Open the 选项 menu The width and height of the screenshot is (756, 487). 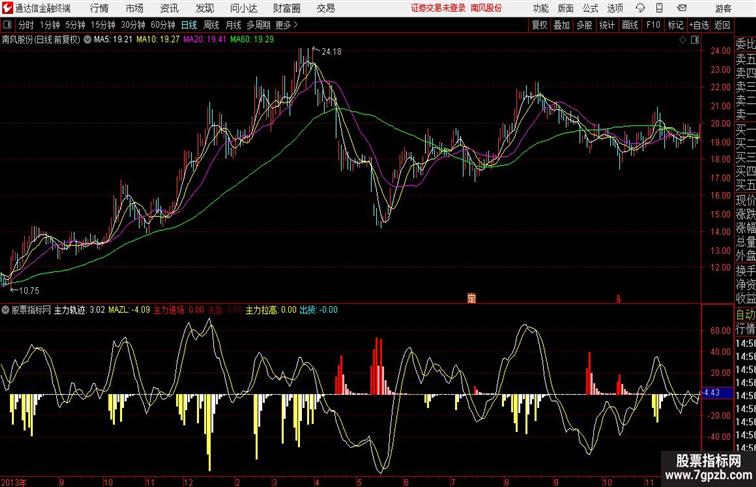click(615, 8)
